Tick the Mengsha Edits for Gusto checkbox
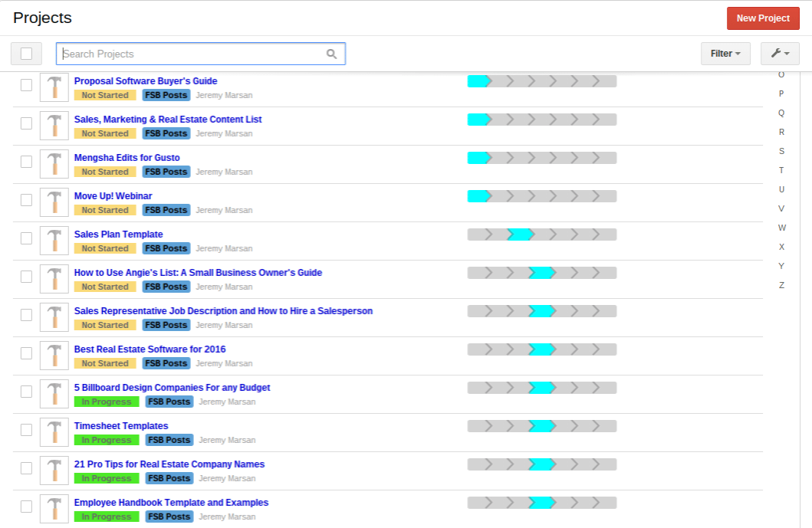Viewport: 812px width, 528px height. click(26, 162)
